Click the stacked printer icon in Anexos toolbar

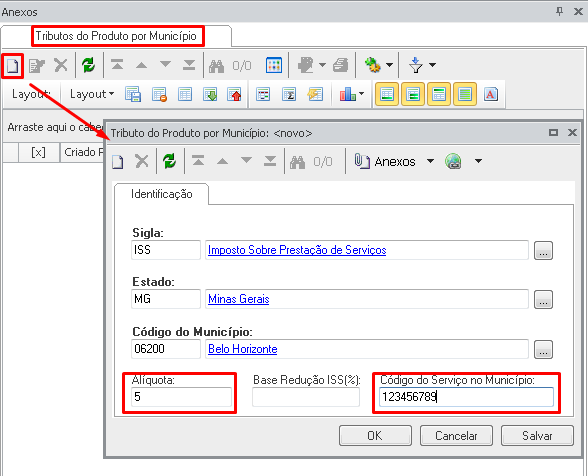coord(340,65)
